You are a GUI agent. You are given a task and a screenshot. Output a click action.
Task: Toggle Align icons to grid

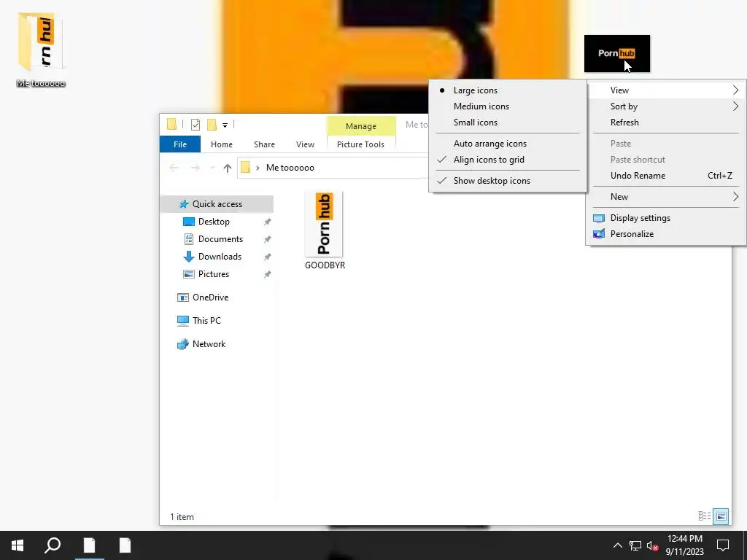click(508, 160)
